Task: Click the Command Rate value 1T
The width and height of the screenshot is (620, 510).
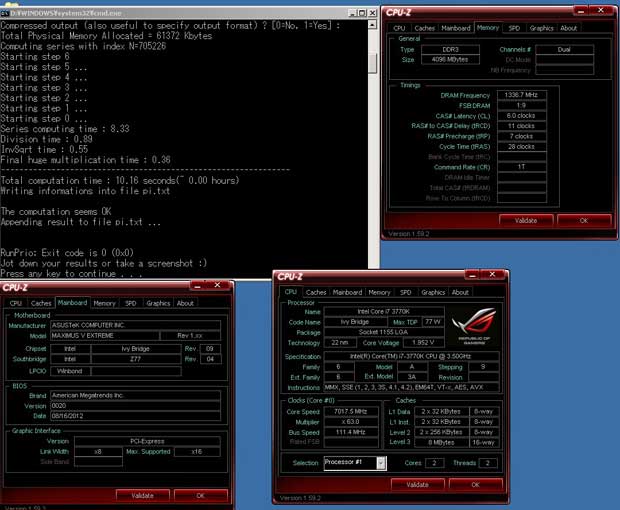Action: click(x=522, y=167)
